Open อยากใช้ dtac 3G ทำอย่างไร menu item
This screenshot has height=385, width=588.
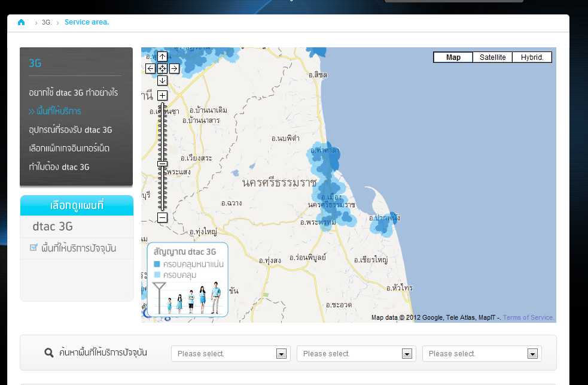pos(74,92)
